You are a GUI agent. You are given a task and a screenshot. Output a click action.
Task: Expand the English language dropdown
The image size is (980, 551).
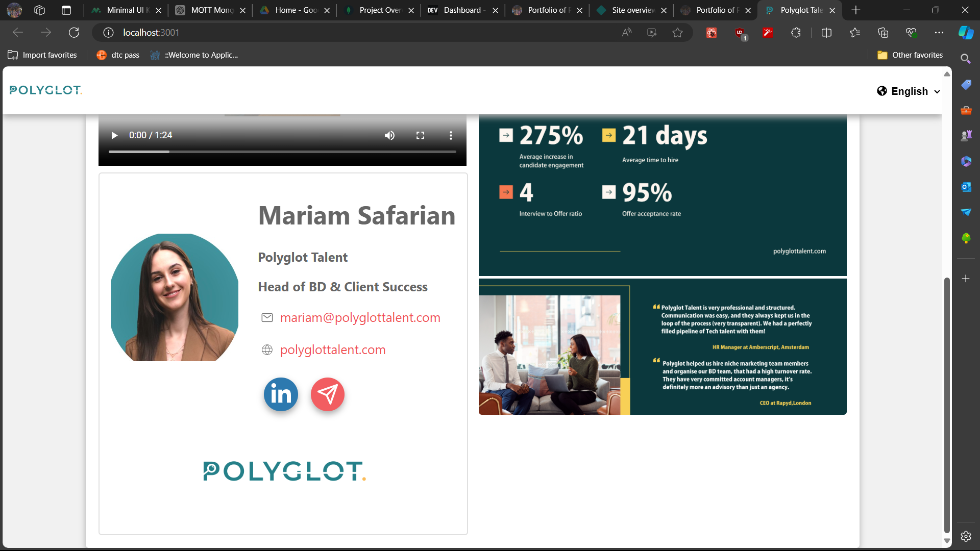point(909,91)
